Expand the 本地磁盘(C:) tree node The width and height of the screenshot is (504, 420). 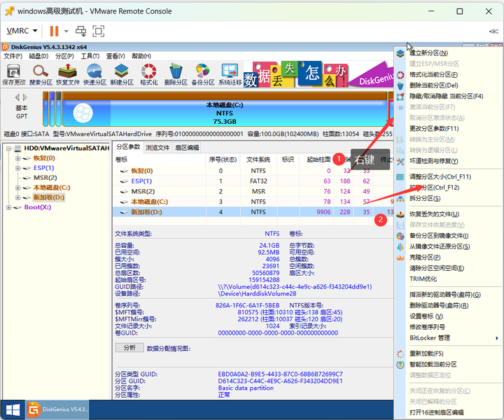click(18, 188)
